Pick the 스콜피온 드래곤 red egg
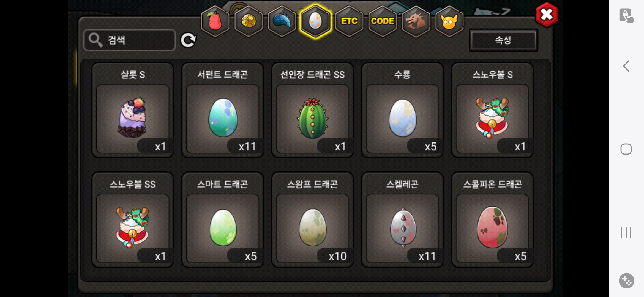 pos(492,220)
